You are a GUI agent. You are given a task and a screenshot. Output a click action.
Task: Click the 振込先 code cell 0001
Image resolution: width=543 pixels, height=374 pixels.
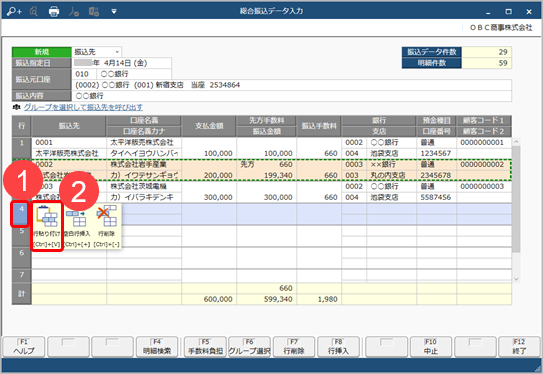point(69,143)
